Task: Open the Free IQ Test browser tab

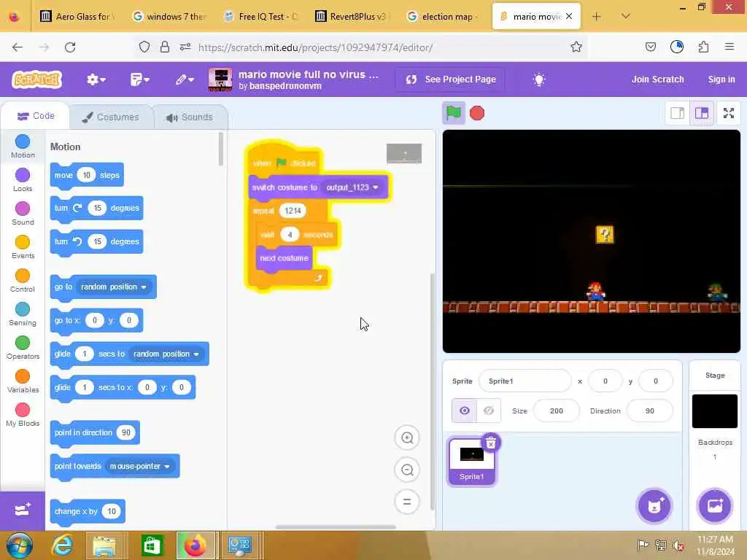Action: tap(263, 17)
